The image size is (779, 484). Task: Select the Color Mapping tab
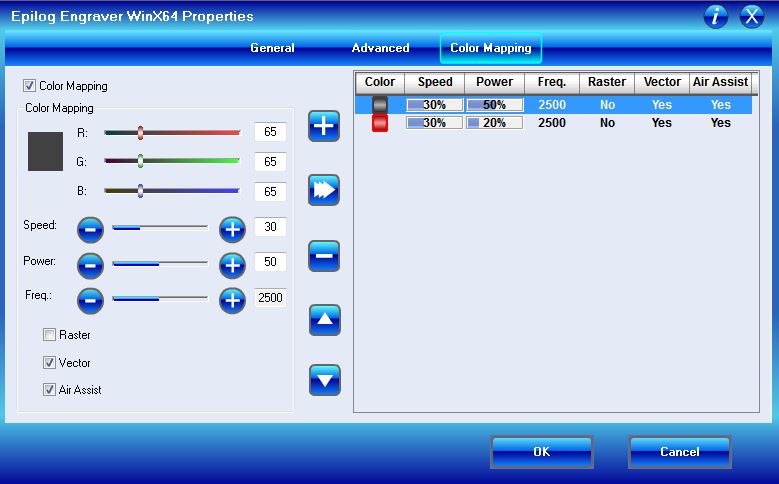(491, 48)
